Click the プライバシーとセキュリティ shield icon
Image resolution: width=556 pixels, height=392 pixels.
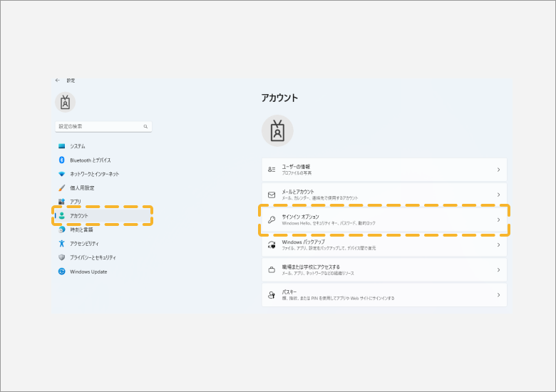(62, 257)
